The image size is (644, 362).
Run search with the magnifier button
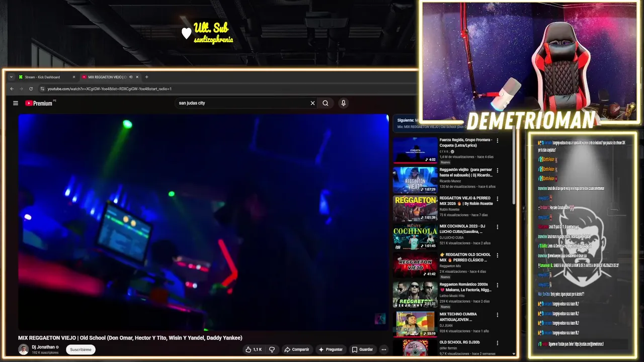[x=326, y=103]
